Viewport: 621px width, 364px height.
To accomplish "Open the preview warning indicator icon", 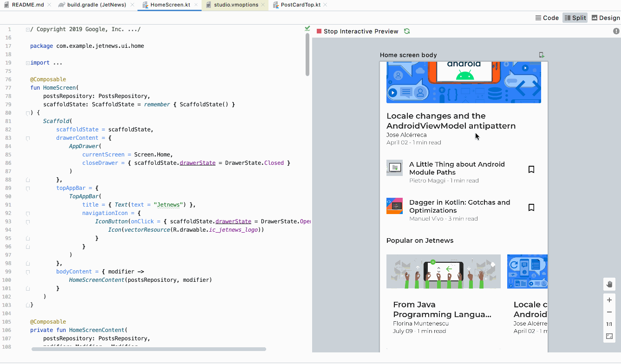I will point(616,31).
